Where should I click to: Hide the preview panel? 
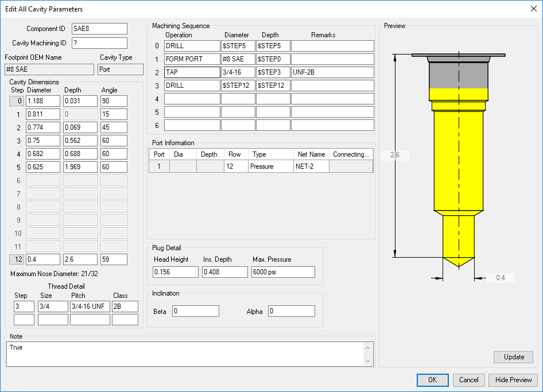point(513,380)
